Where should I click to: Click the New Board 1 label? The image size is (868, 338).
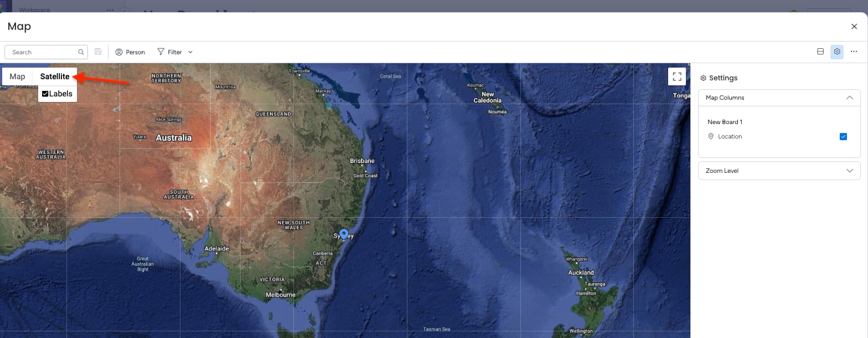(725, 122)
